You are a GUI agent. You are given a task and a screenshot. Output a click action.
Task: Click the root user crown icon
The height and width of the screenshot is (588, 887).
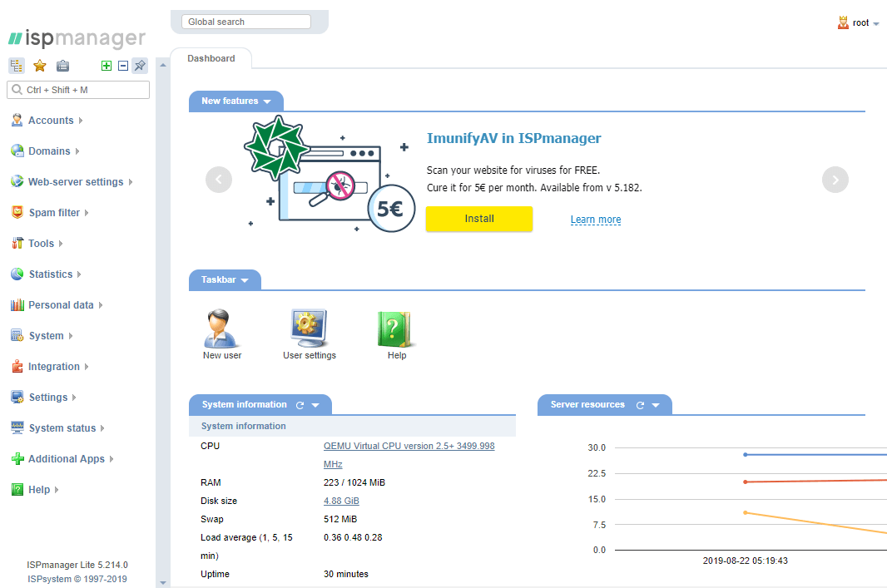pyautogui.click(x=843, y=22)
